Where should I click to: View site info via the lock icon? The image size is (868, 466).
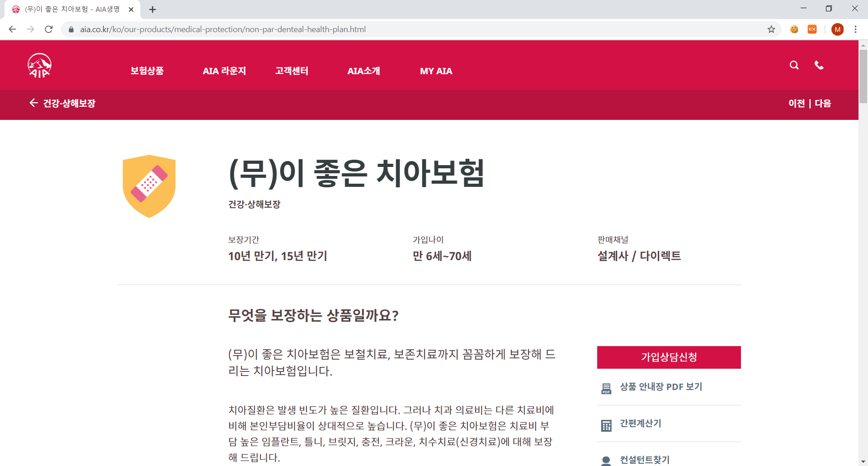71,29
